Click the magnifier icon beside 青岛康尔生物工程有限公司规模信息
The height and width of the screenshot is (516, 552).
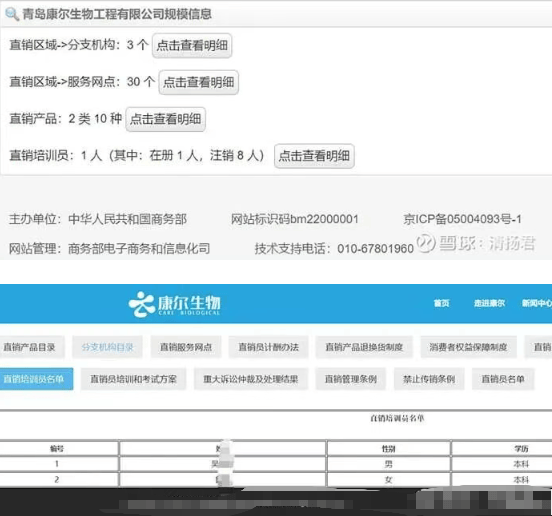coord(12,14)
